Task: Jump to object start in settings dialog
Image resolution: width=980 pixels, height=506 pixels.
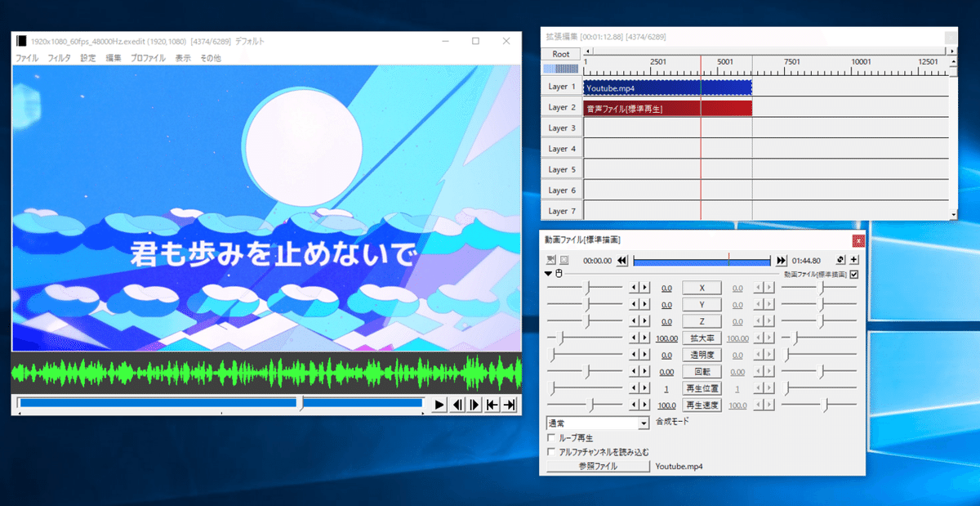Action: (x=621, y=261)
